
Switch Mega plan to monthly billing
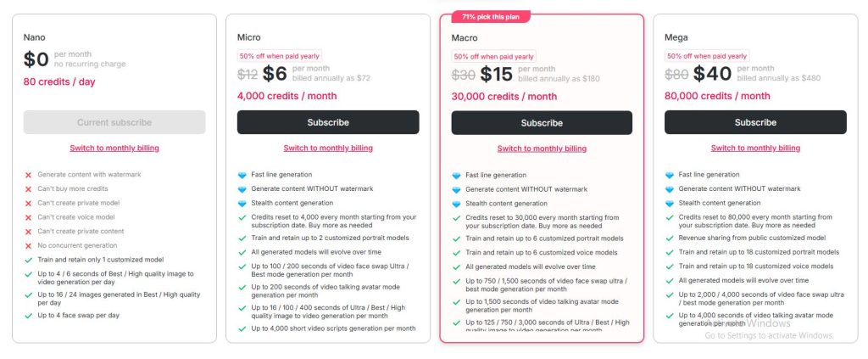(x=755, y=148)
